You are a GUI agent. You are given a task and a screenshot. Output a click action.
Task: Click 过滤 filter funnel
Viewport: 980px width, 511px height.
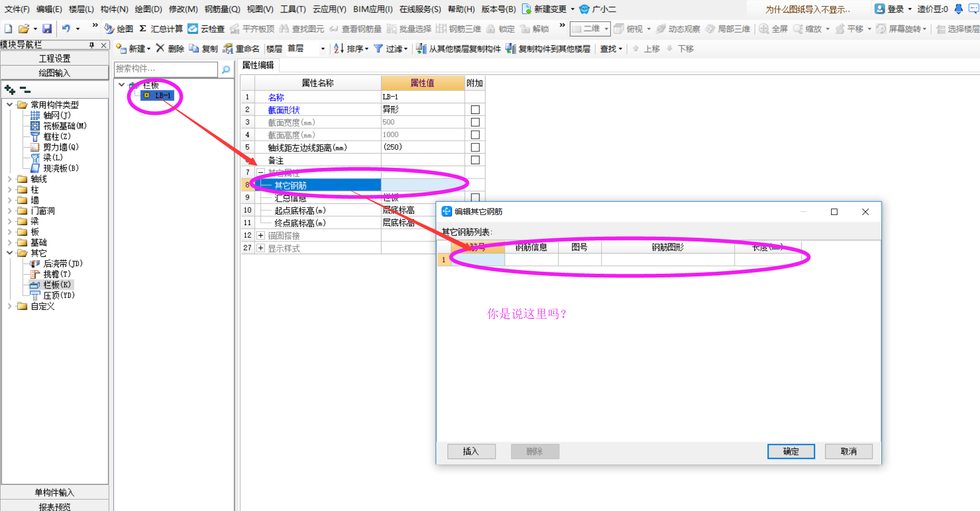(391, 49)
